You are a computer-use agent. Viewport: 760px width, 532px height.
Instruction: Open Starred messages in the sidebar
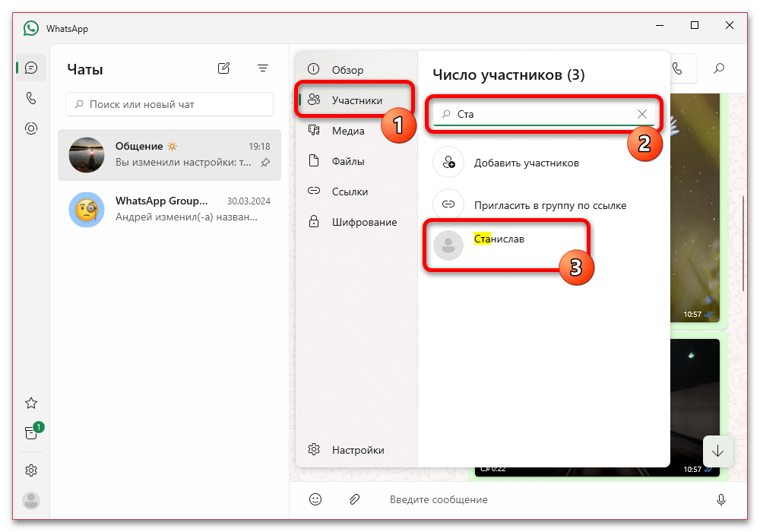click(31, 403)
